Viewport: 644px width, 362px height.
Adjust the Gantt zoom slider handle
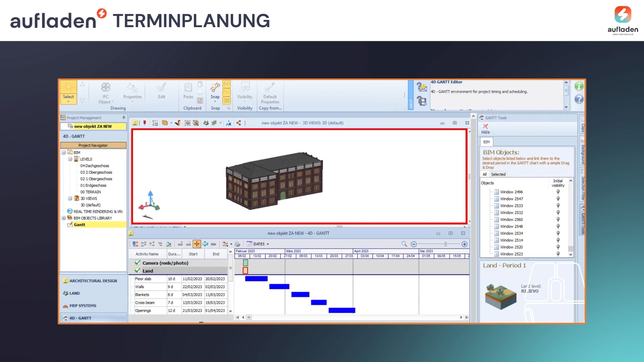click(x=445, y=244)
